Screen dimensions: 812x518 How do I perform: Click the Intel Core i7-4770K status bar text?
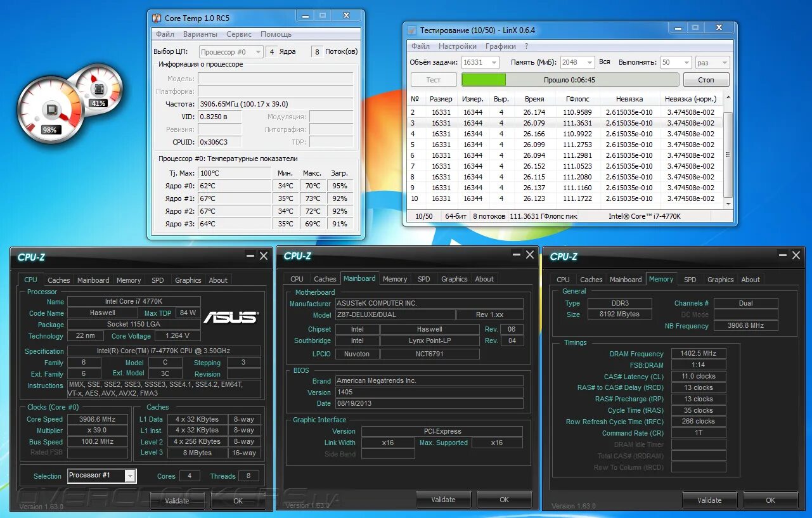[x=645, y=216]
